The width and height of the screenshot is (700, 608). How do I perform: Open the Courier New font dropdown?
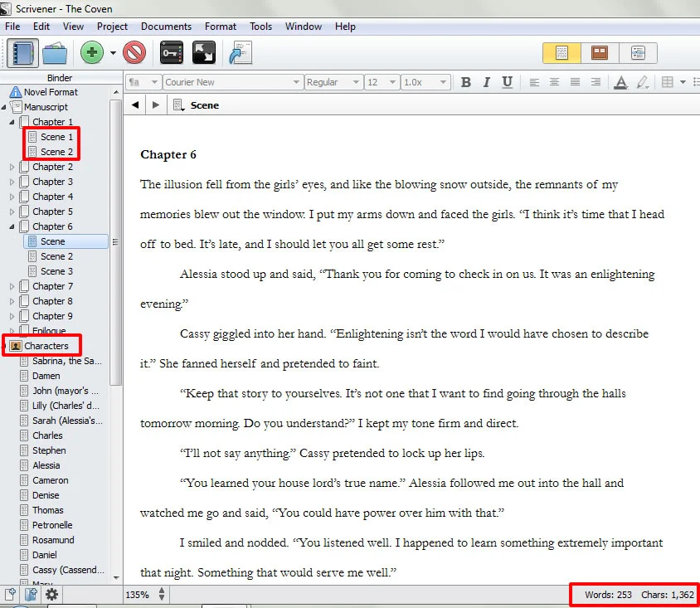click(x=232, y=82)
